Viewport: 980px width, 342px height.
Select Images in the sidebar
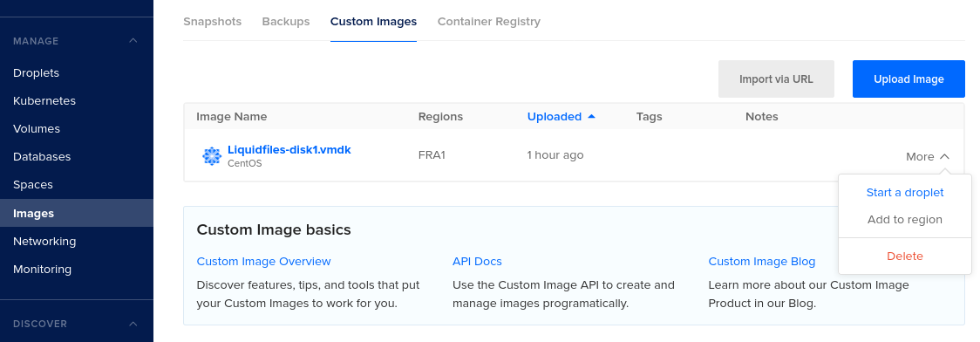coord(76,213)
